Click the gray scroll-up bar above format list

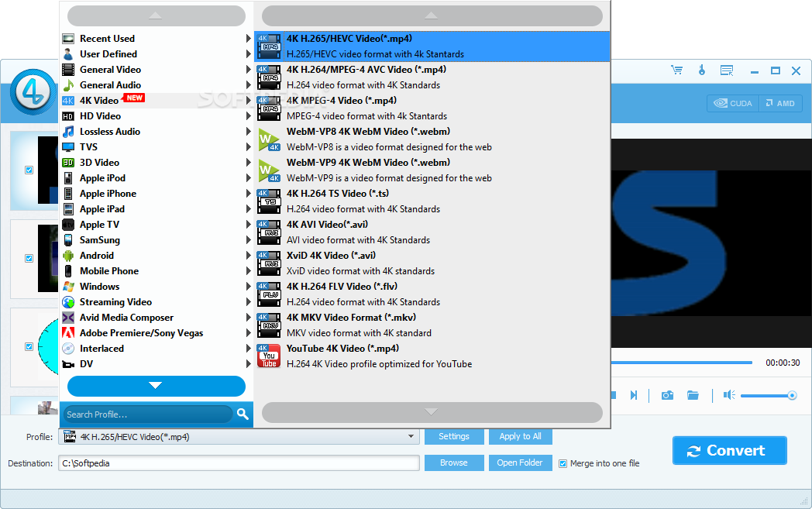(432, 15)
